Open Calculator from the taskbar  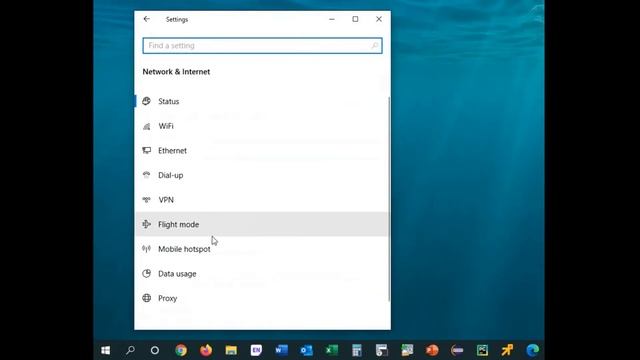pyautogui.click(x=357, y=350)
